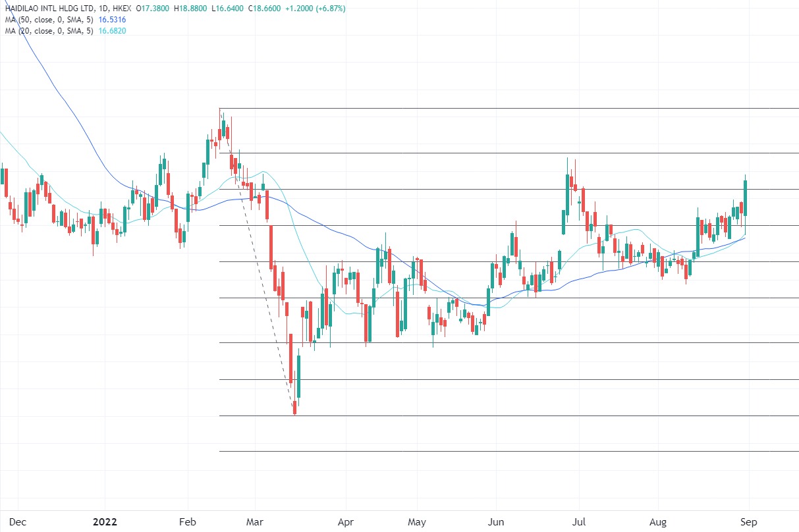Select the bottommost horizontal Fibonacci level line

coord(507,451)
